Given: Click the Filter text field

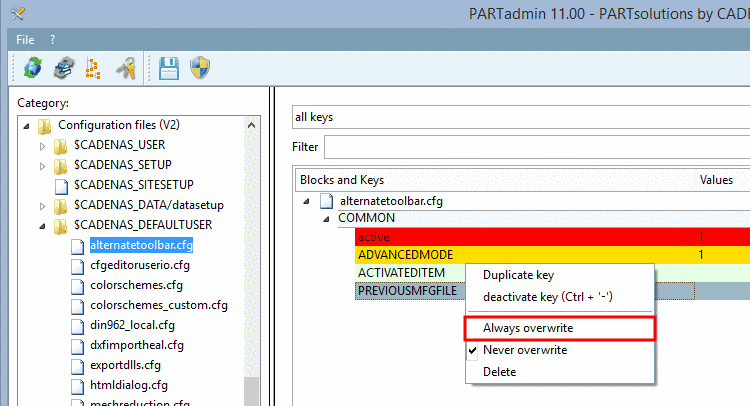Looking at the screenshot, I should (x=537, y=147).
